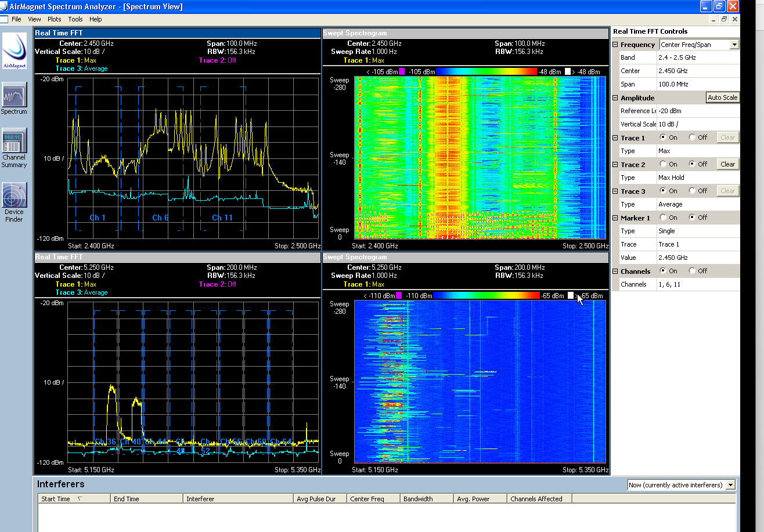Viewport: 764px width, 532px height.
Task: Click the application menu icon beside File
Action: [x=4, y=19]
